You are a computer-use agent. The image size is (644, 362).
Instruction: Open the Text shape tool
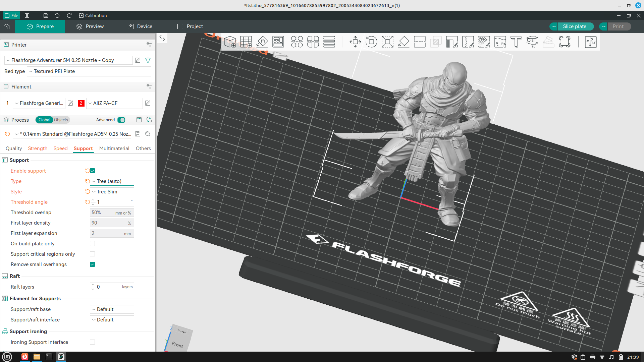(516, 42)
